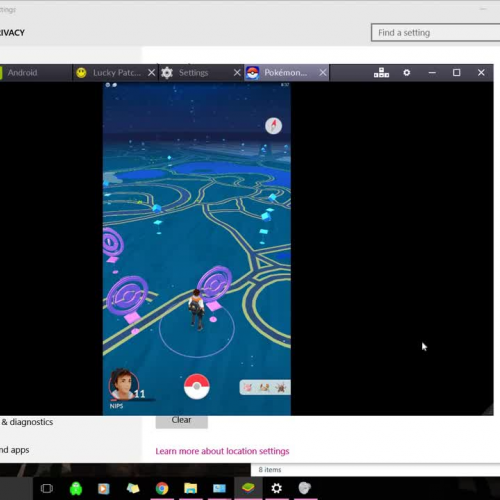Tap the PokéStop at the screen's left edge
500x500 pixels.
[x=112, y=243]
